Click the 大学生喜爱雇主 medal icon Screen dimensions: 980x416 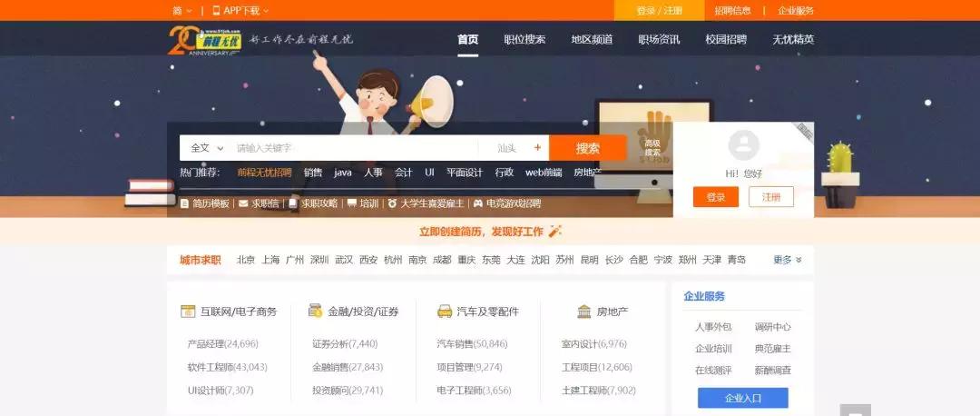tap(392, 203)
